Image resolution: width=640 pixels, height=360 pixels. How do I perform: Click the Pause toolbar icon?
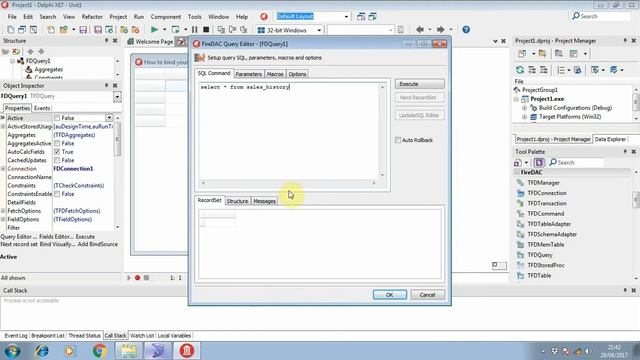click(x=195, y=30)
